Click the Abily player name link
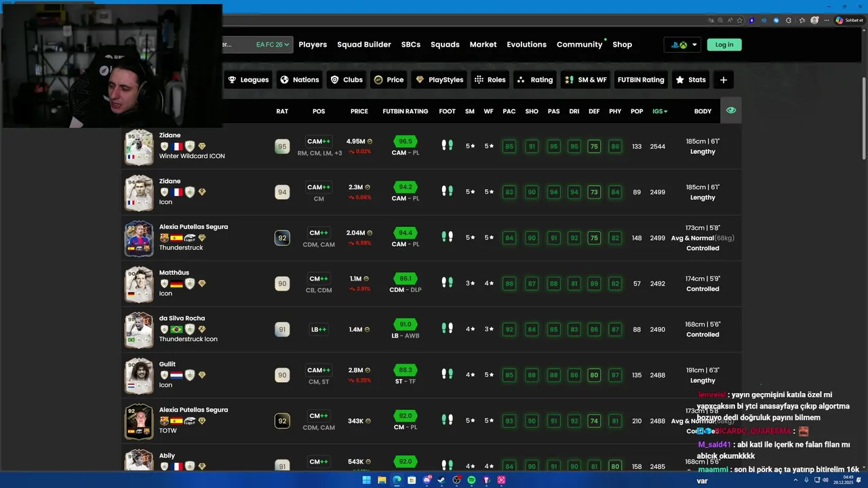The width and height of the screenshot is (868, 488). 167,455
